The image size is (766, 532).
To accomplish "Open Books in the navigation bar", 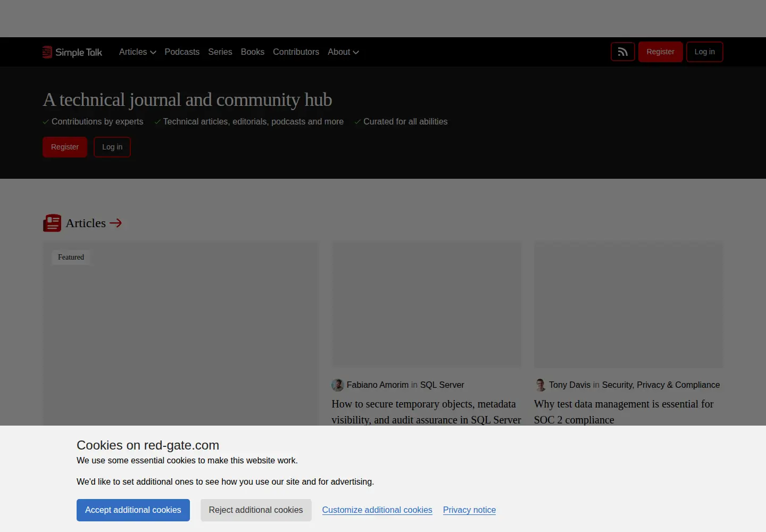I will [253, 52].
